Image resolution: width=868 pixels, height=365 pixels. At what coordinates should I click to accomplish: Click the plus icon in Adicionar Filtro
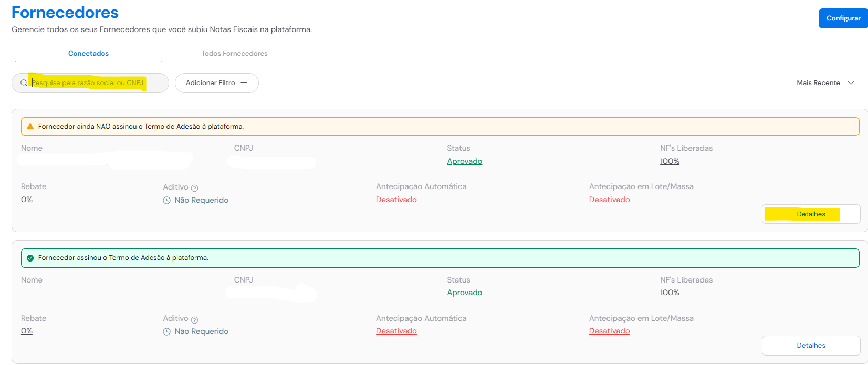click(x=244, y=83)
